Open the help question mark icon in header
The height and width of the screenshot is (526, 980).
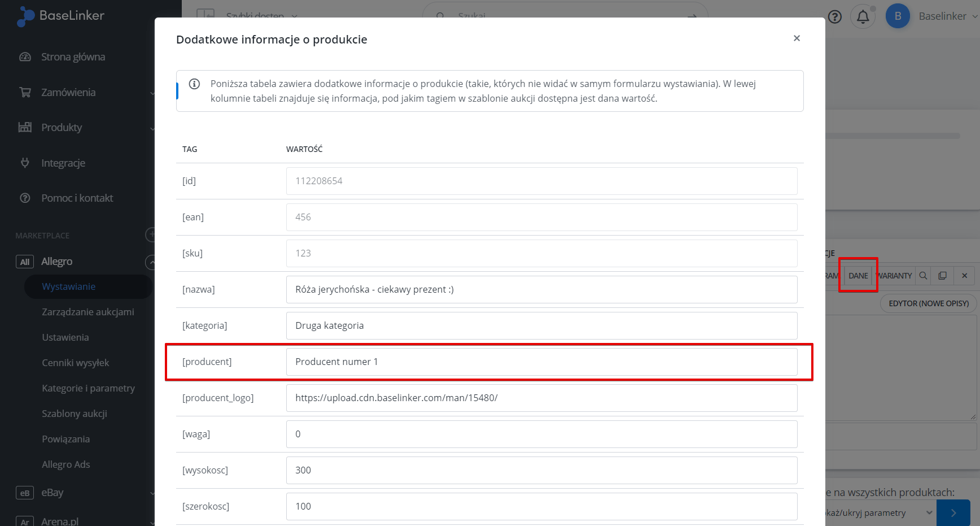[835, 17]
